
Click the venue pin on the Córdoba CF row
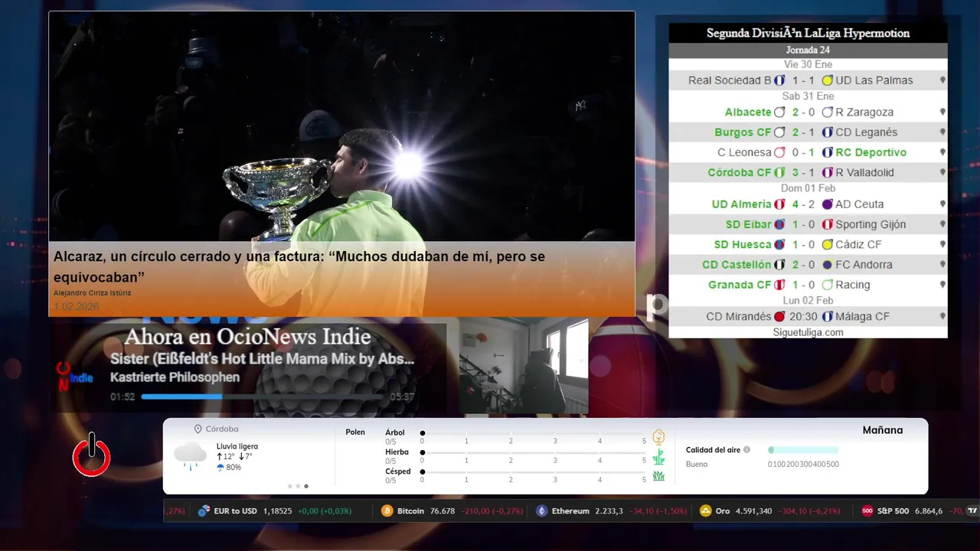pyautogui.click(x=942, y=172)
